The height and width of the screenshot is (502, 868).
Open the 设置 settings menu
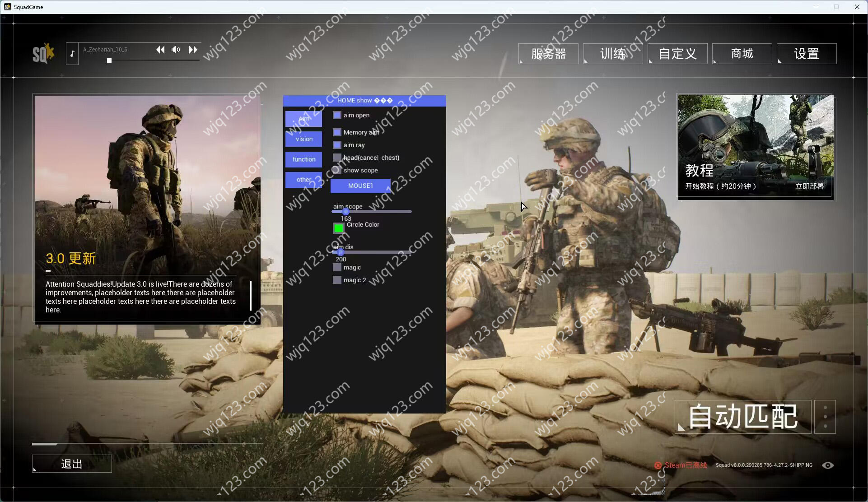pyautogui.click(x=807, y=54)
